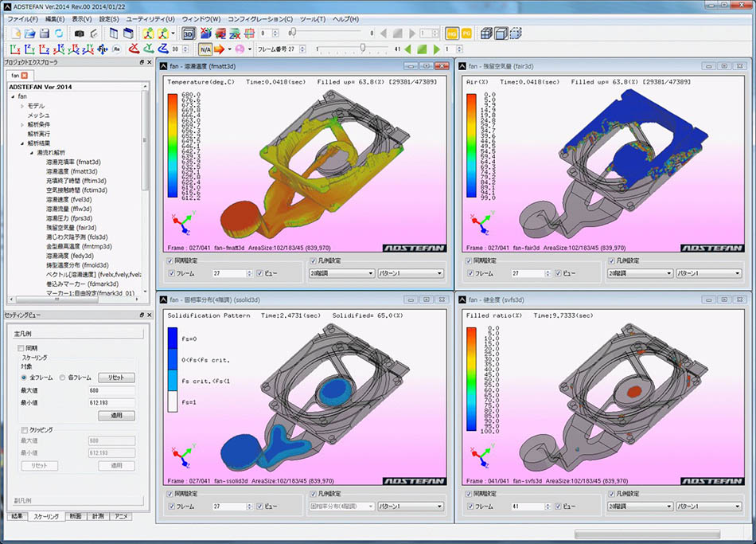Image resolution: width=756 pixels, height=544 pixels.
Task: Click the orange right arrow icon
Action: pyautogui.click(x=220, y=49)
